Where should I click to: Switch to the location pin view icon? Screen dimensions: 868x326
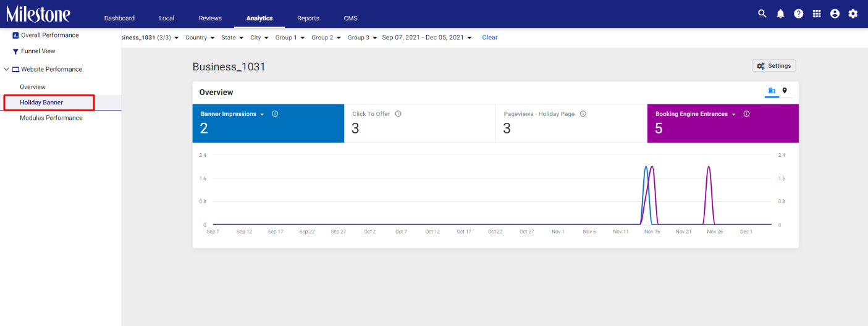pos(785,91)
